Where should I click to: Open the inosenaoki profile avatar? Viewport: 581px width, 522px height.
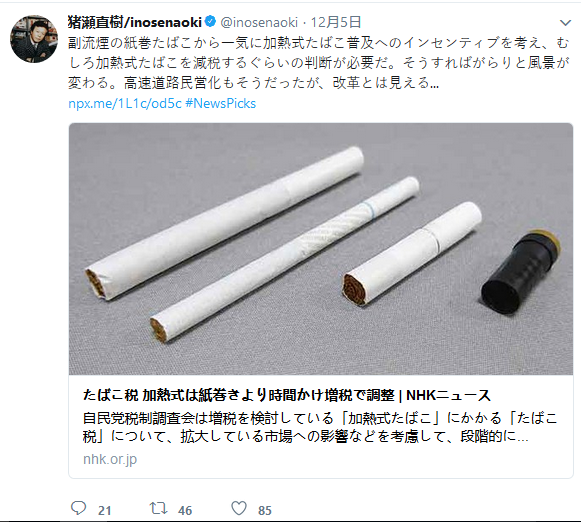tap(34, 39)
